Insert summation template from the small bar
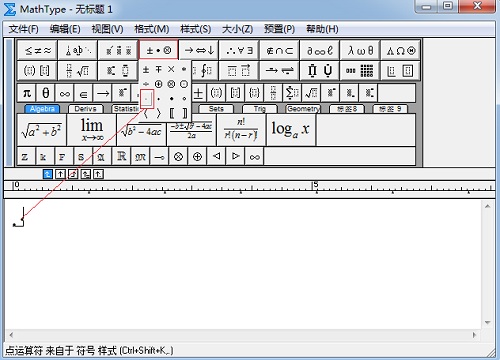This screenshot has width=500, height=360. tap(292, 93)
